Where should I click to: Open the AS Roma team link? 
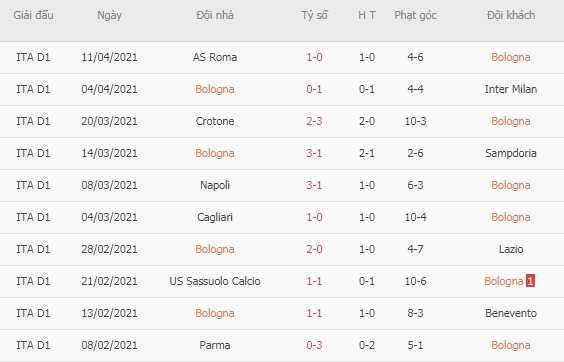pyautogui.click(x=215, y=57)
